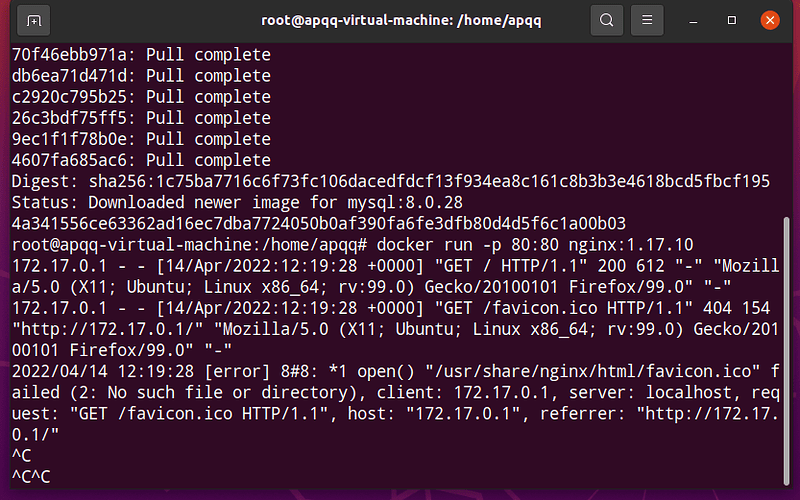Click the window title root@apqq-virtual-machine
This screenshot has height=500, width=800.
click(401, 20)
